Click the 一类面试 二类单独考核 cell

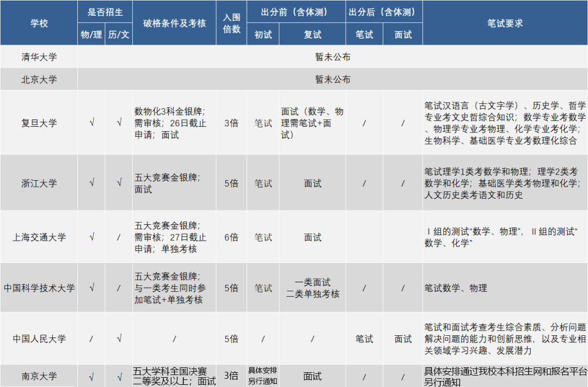coord(313,288)
